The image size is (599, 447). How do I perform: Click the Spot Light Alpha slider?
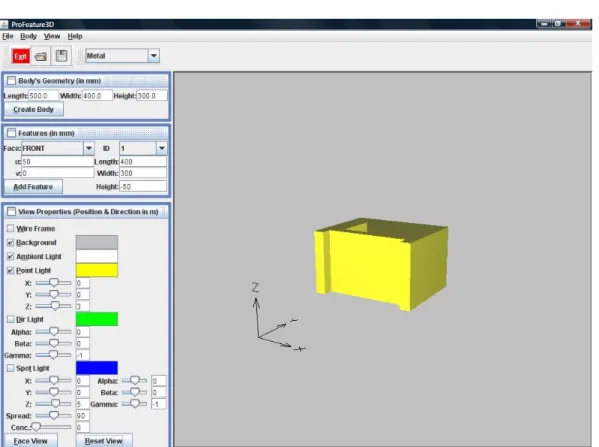click(134, 381)
